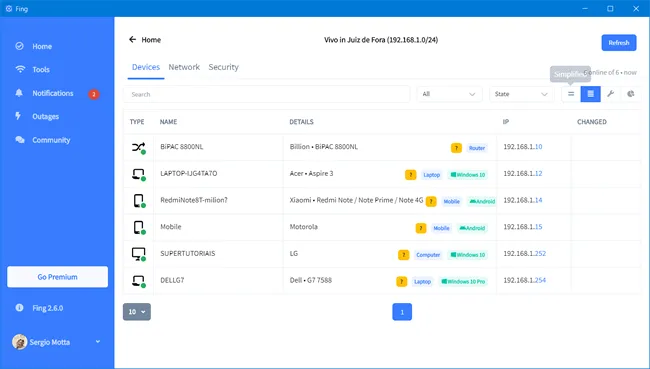Click the phone icon in the Motorola row

point(138,227)
